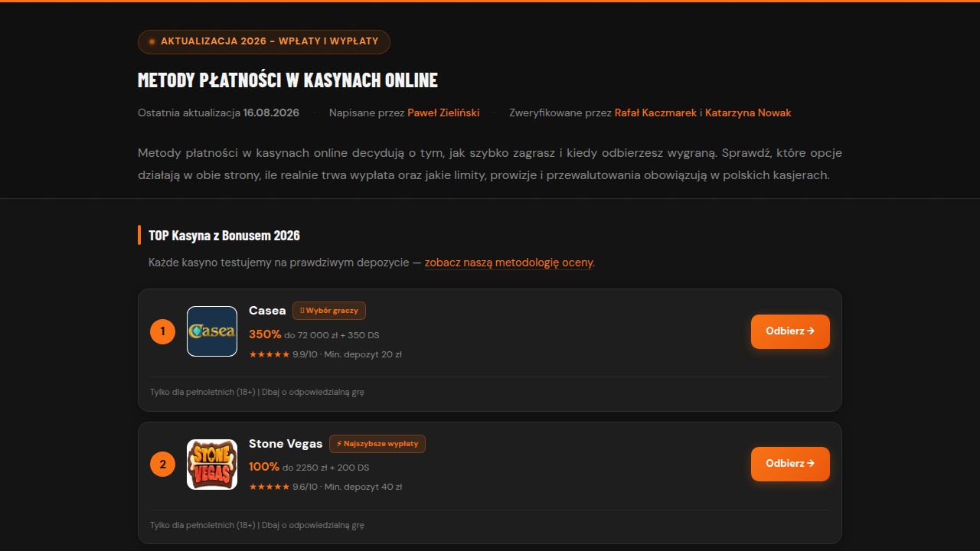Open the Casea casino logo
The width and height of the screenshot is (980, 551).
pyautogui.click(x=212, y=331)
